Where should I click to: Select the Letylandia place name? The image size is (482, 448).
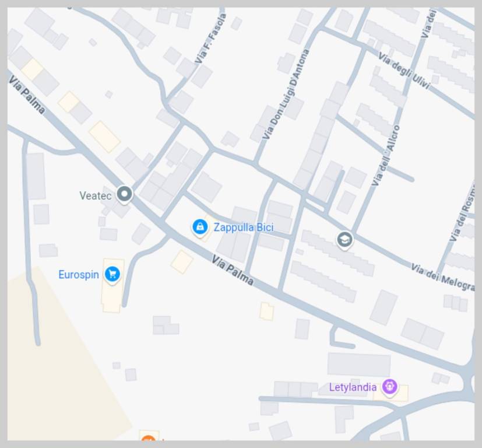(353, 387)
